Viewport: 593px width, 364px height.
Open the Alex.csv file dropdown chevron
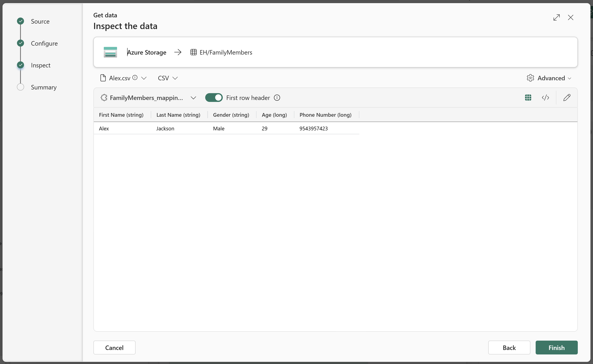point(144,78)
